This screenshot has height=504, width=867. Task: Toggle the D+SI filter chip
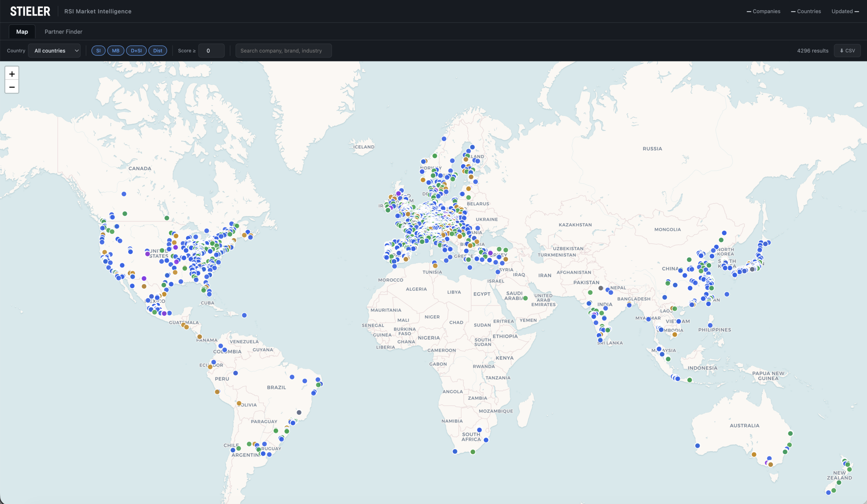pos(136,50)
